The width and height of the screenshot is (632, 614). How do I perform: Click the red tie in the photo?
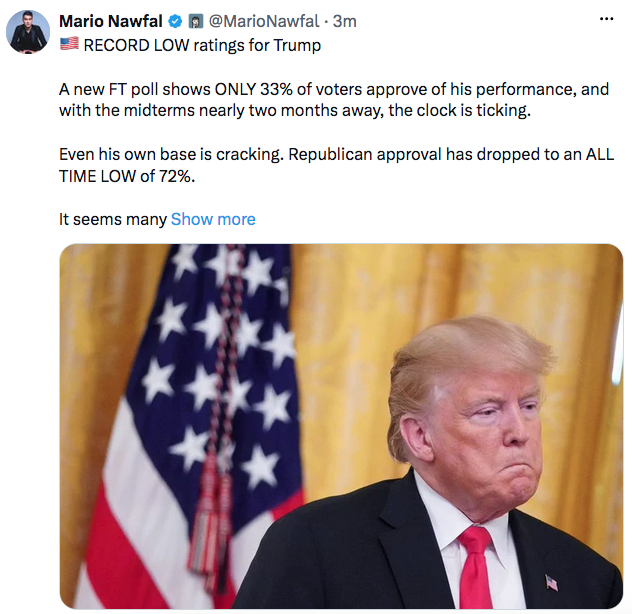coord(478,568)
